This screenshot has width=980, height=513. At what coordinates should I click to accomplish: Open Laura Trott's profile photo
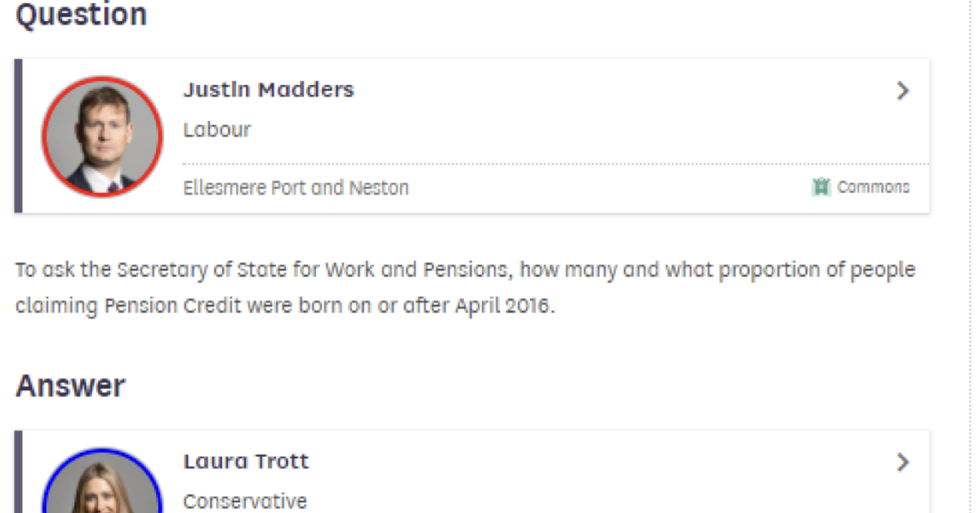pyautogui.click(x=102, y=482)
